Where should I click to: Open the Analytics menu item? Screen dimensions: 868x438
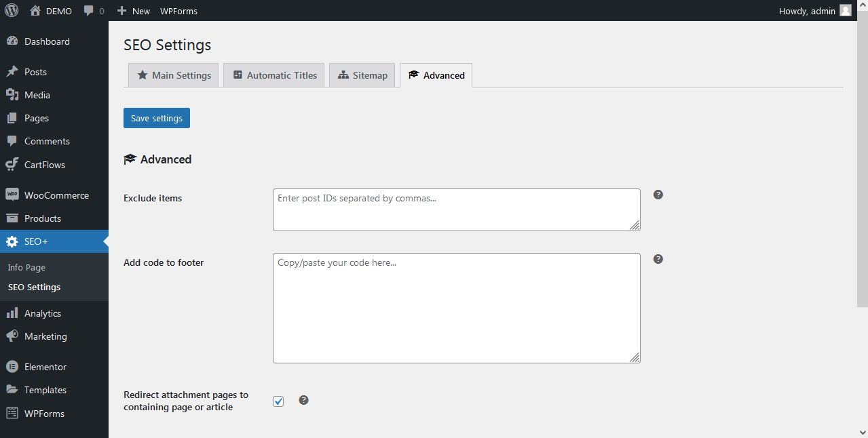(x=54, y=313)
